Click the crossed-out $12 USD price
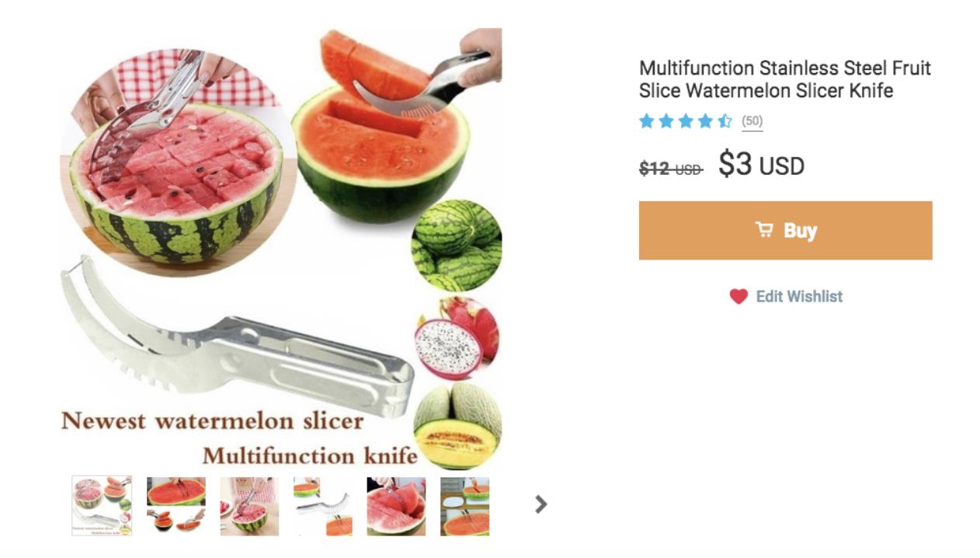 pos(670,168)
